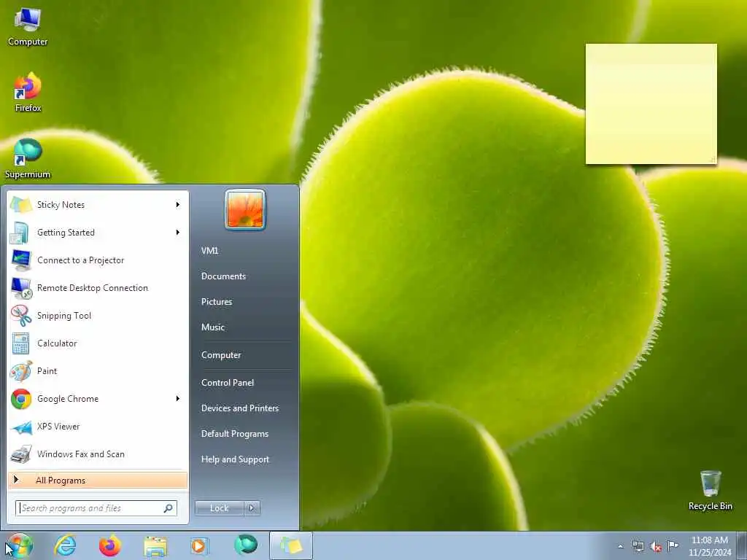
Task: Click the Windows Start orb
Action: coord(20,545)
